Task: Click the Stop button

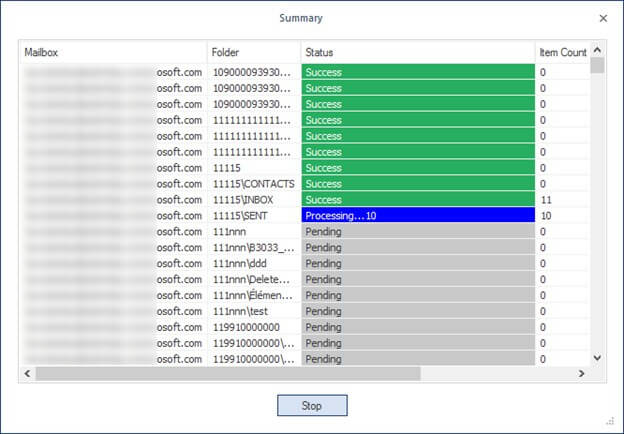Action: tap(312, 405)
